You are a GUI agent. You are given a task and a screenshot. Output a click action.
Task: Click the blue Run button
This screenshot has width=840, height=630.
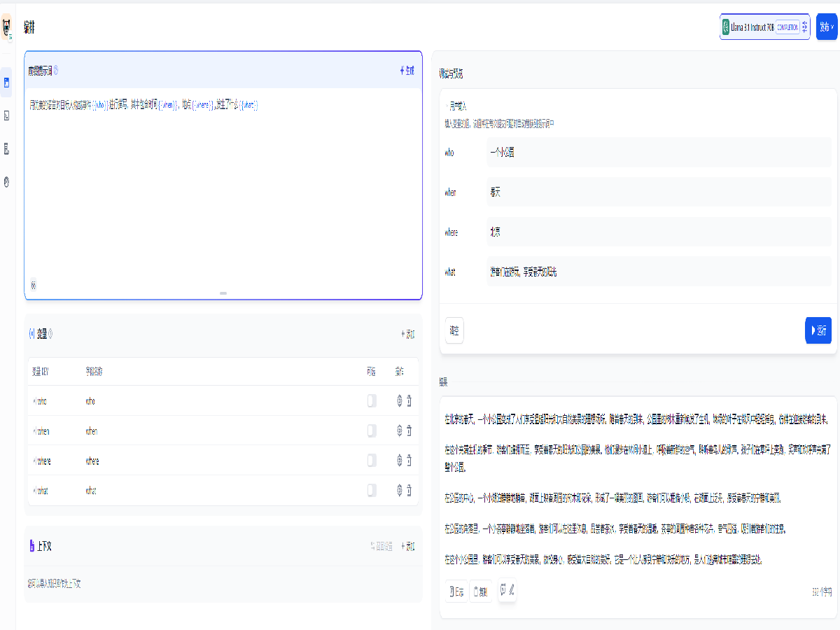click(818, 330)
